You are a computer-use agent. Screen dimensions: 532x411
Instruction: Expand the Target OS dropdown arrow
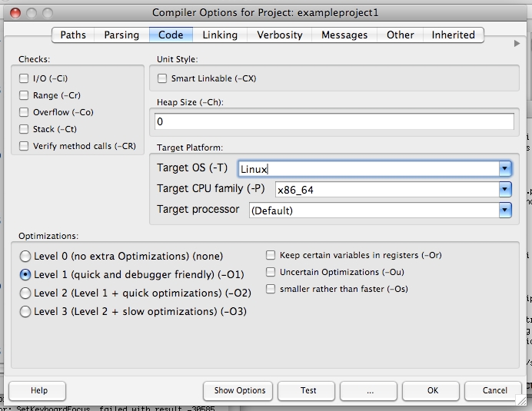point(505,168)
